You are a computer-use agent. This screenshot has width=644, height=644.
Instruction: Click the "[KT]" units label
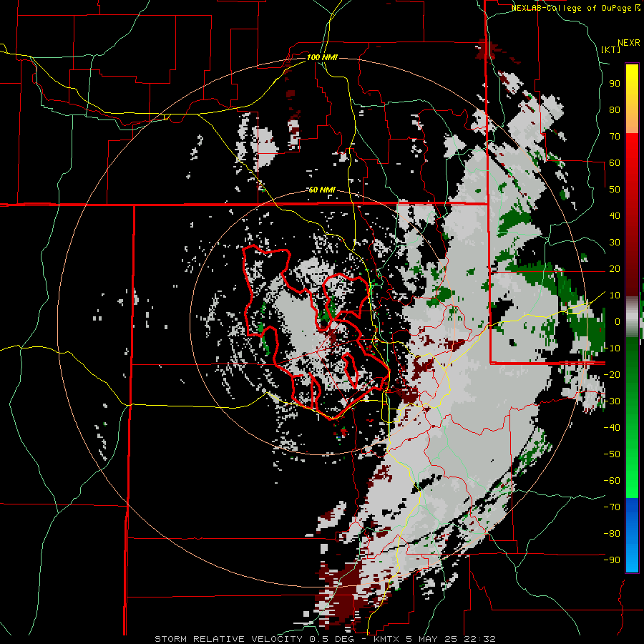pos(610,49)
